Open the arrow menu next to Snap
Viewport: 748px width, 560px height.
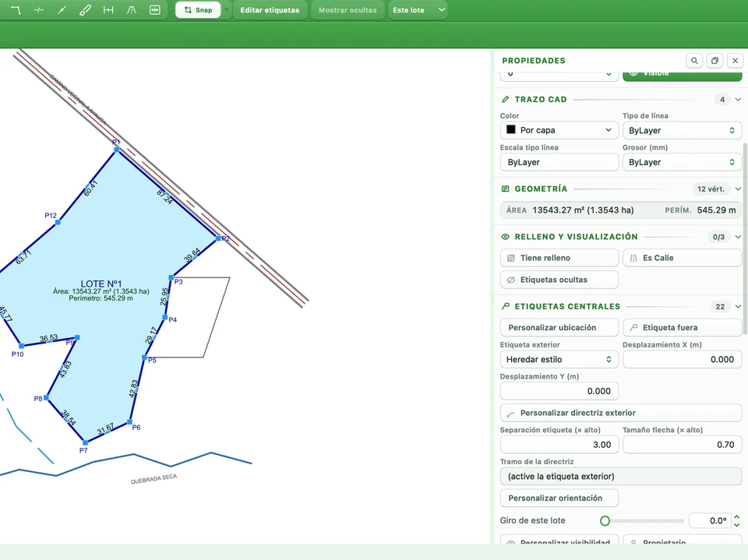pyautogui.click(x=227, y=10)
